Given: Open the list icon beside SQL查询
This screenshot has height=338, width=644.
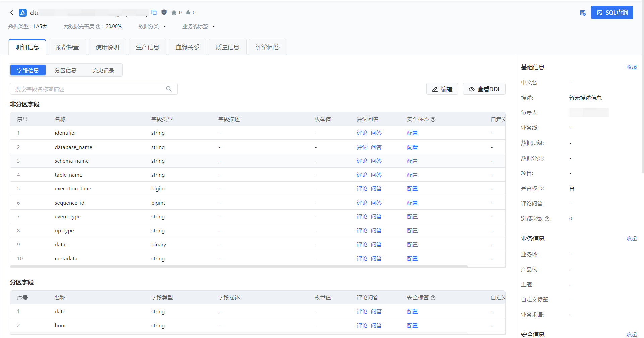Looking at the screenshot, I should [583, 13].
